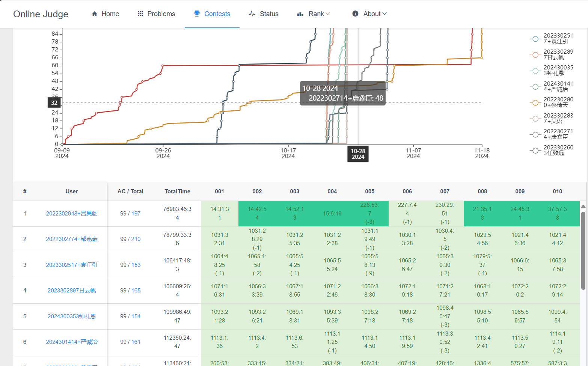This screenshot has width=588, height=366.
Task: Open the 210 total submissions link
Action: coord(136,239)
